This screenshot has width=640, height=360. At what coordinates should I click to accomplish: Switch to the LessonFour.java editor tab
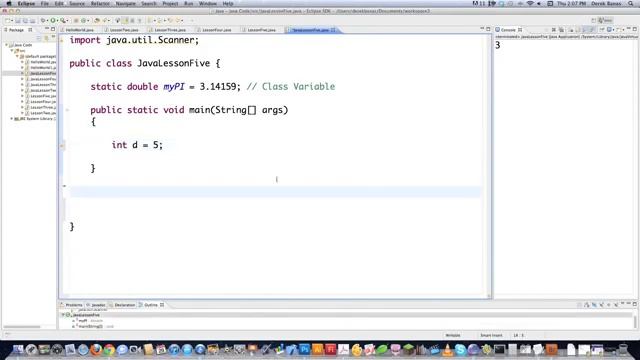click(216, 30)
